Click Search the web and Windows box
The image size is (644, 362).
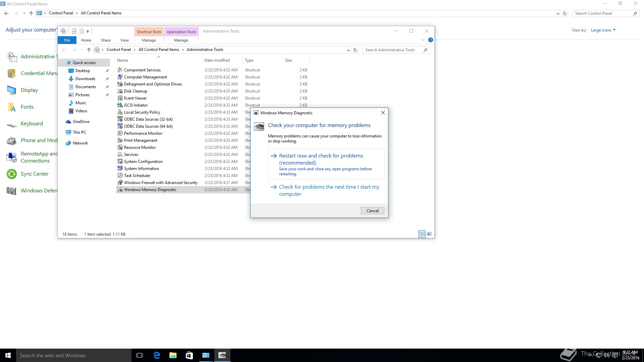[74, 355]
